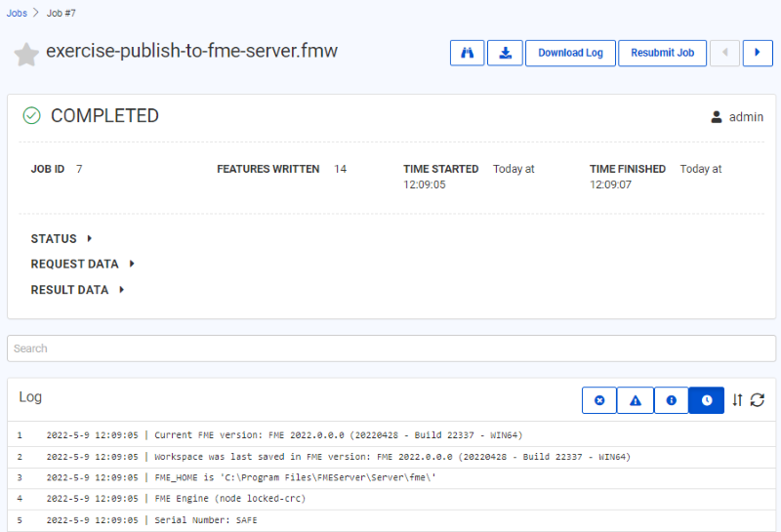Toggle timestamp display in log

point(706,400)
